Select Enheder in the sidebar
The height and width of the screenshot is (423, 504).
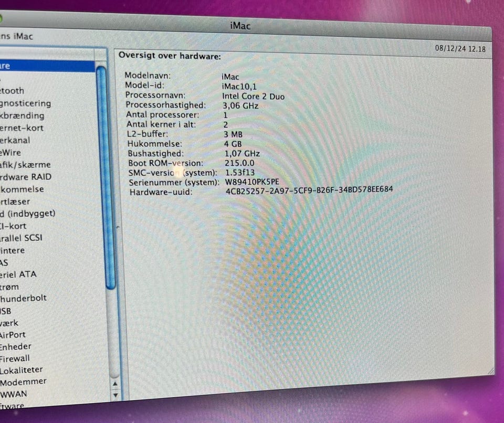15,346
